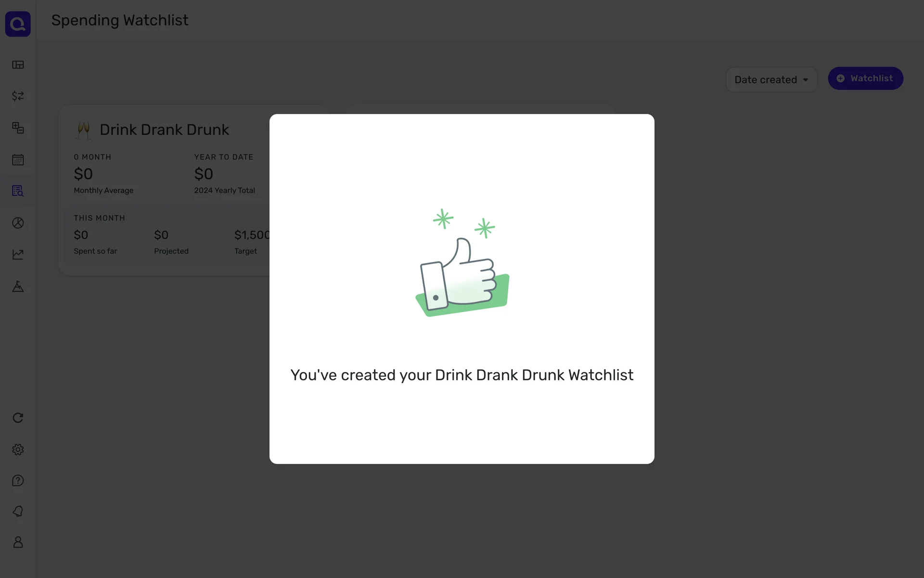Open the bills calendar sidebar icon
This screenshot has width=924, height=578.
point(18,160)
